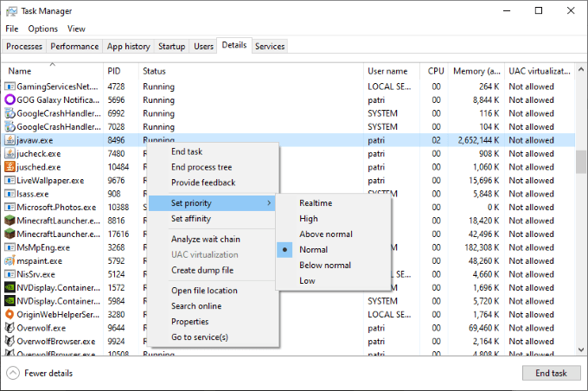Viewport: 588px width, 391px height.
Task: Click the javaw.exe Java icon
Action: (x=10, y=140)
